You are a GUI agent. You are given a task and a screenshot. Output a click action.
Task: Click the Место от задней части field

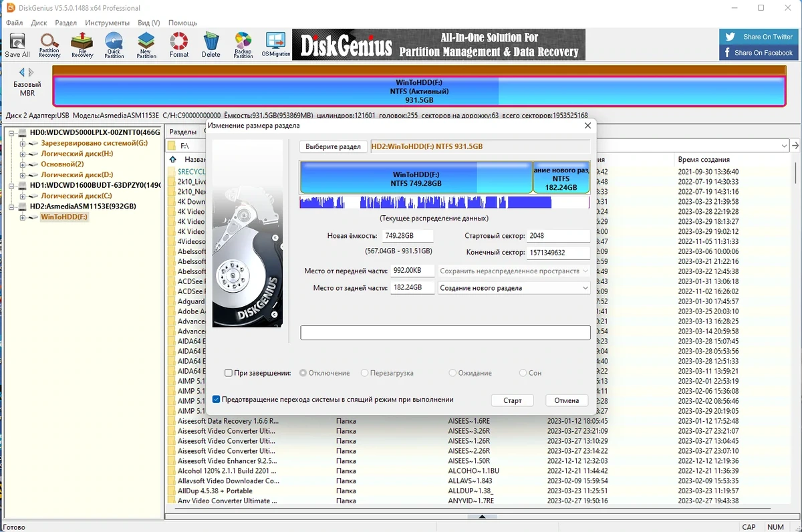(x=412, y=288)
